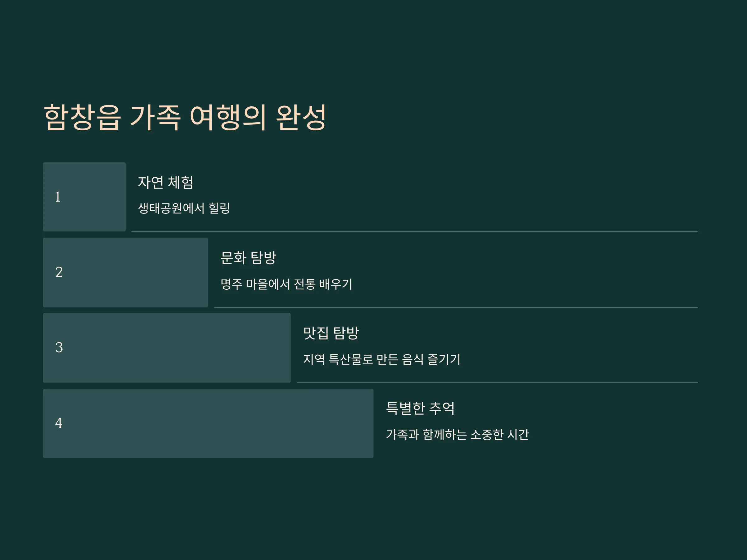Click the divider line under 명주 마을 text
Viewport: 747px width, 560px height.
pos(456,307)
